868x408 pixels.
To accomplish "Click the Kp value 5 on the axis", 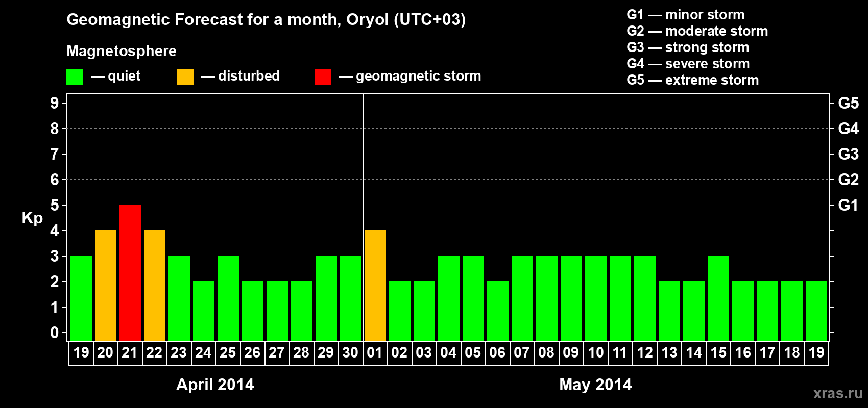I will coord(55,205).
